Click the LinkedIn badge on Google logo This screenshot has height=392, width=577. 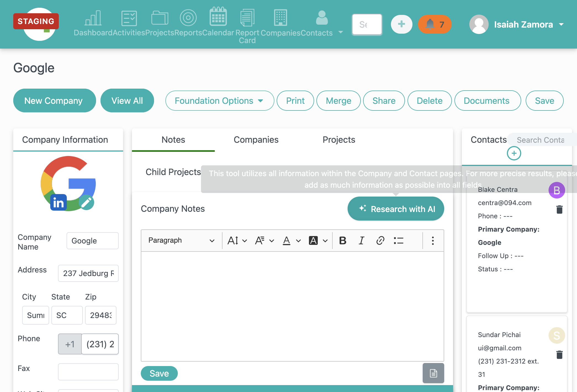point(58,203)
